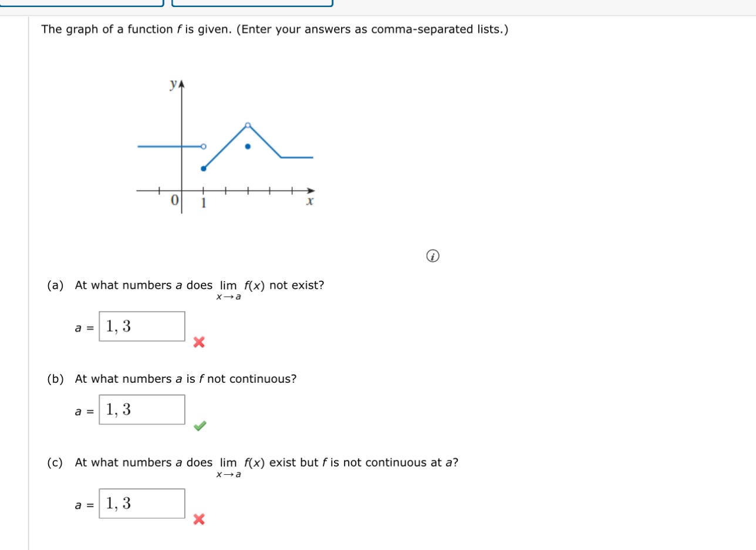The height and width of the screenshot is (550, 756).
Task: Select the answer field for part (b)
Action: click(x=141, y=409)
